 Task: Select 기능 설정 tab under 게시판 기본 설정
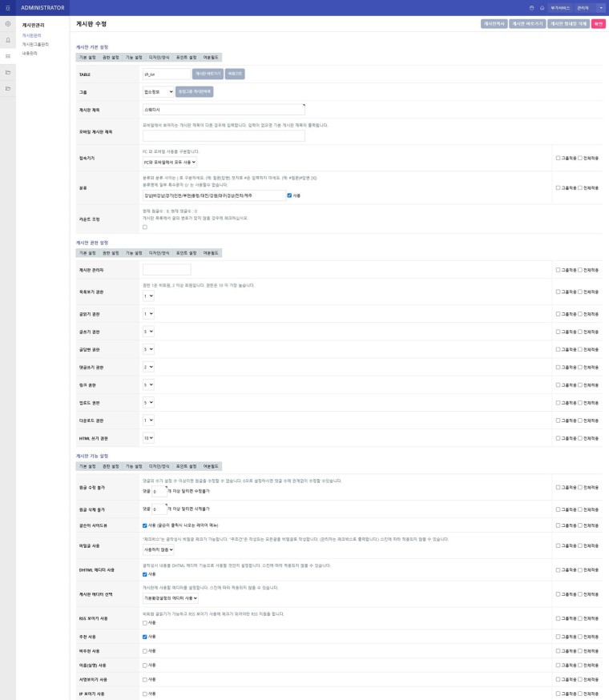click(x=134, y=58)
